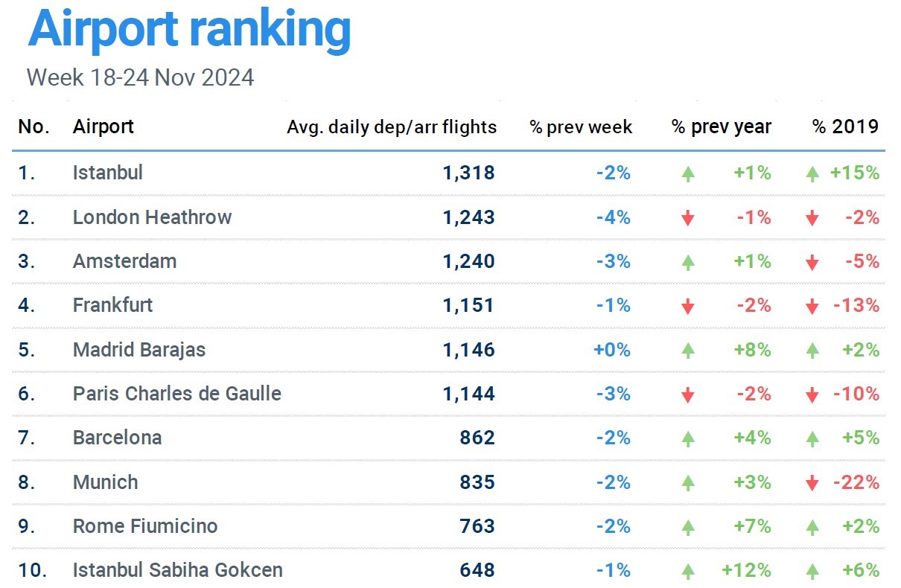Click the % prev week column header
The height and width of the screenshot is (588, 901).
pos(581,127)
